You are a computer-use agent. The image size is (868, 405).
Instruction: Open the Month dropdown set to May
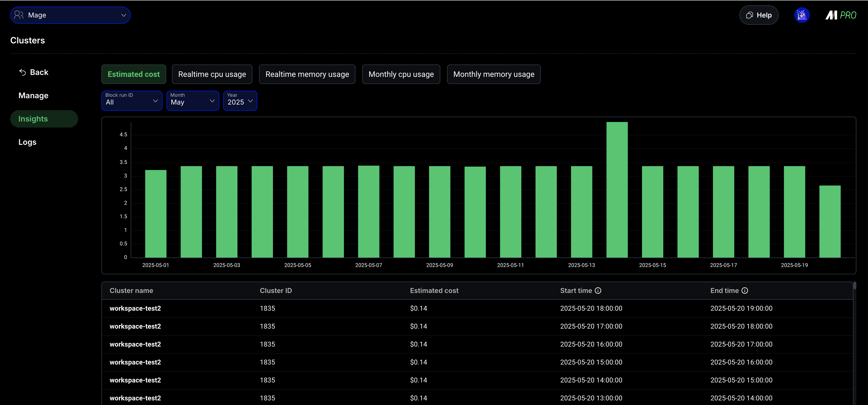pos(192,100)
